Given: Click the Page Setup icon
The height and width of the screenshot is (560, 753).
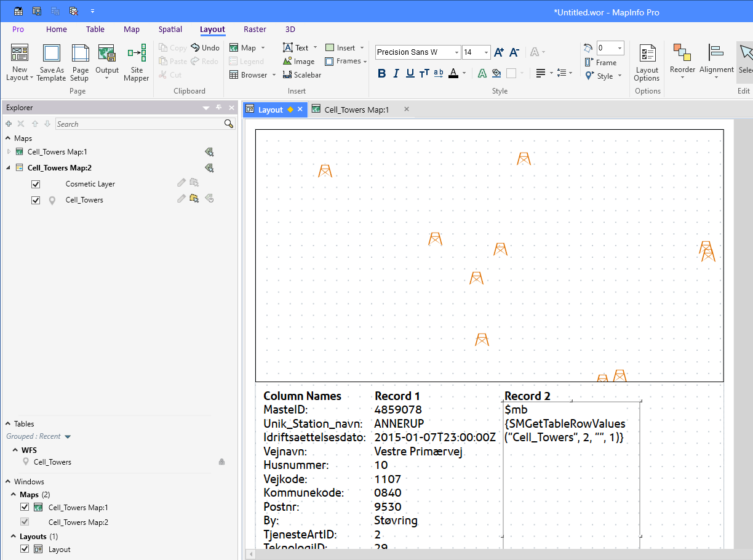Looking at the screenshot, I should pyautogui.click(x=80, y=62).
